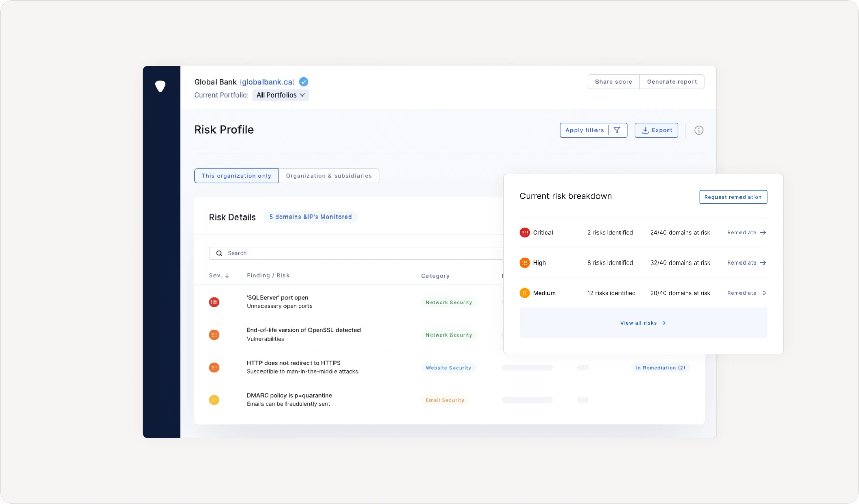The width and height of the screenshot is (859, 504).
Task: Click severity icon on HTTP redirect row
Action: 214,368
